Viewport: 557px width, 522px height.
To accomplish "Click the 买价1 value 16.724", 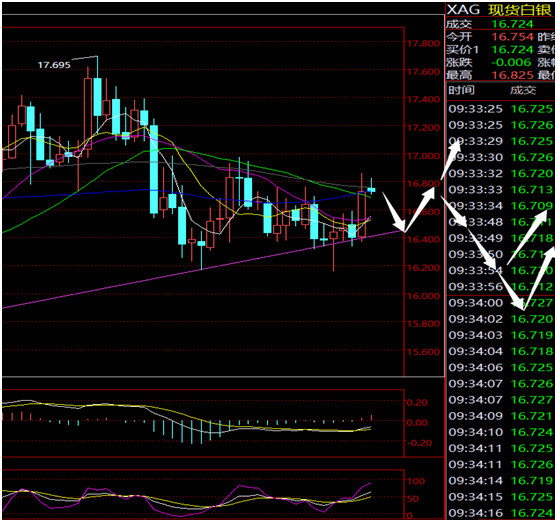I will point(513,49).
